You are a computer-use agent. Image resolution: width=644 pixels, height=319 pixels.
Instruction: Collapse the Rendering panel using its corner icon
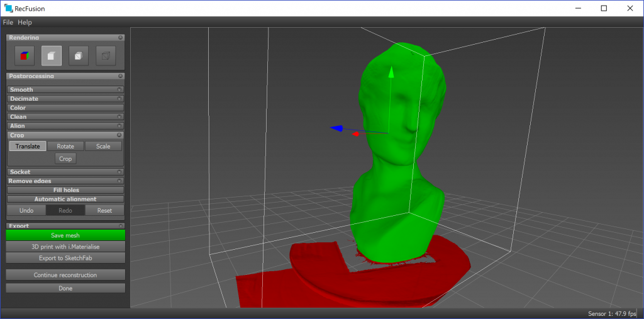[x=120, y=38]
